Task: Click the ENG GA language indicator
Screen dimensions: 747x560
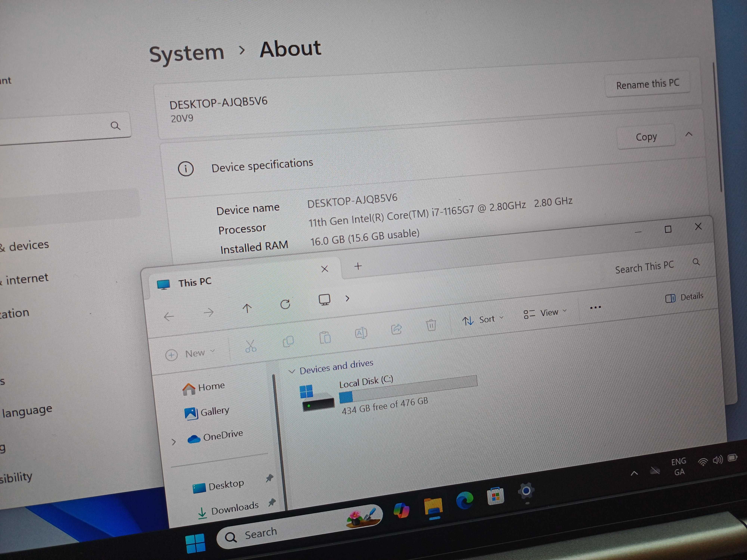Action: point(679,466)
